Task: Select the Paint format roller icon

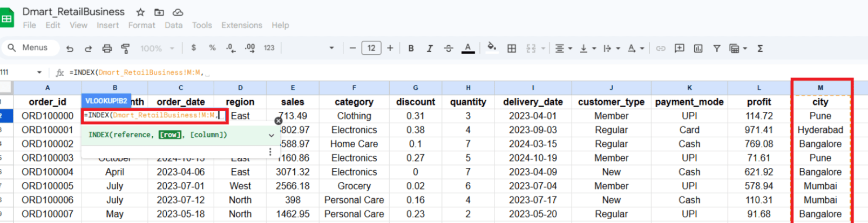Action: coord(125,48)
